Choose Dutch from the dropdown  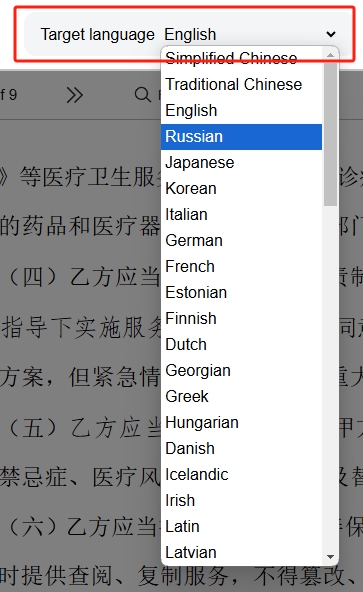pos(241,345)
